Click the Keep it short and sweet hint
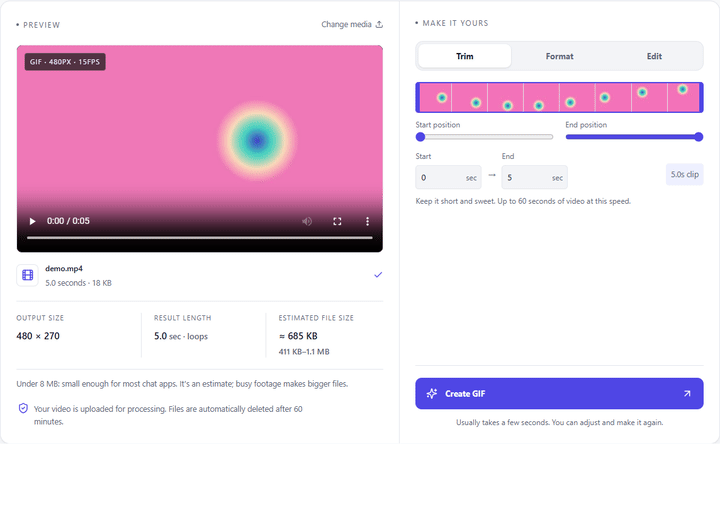 point(523,201)
